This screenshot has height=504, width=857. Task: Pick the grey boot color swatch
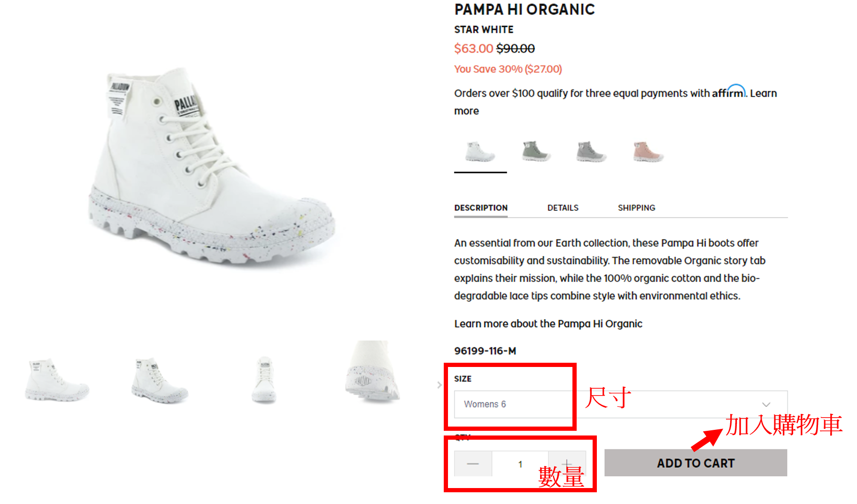(x=591, y=152)
